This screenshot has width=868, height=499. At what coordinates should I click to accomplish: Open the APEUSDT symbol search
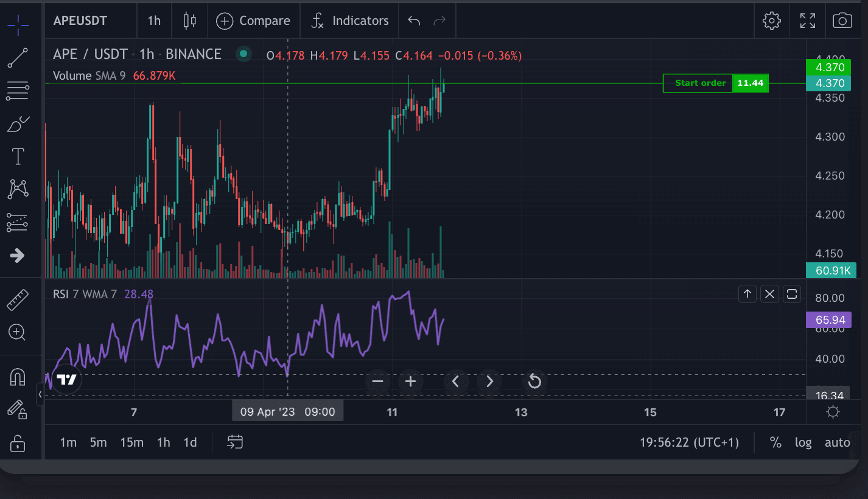coord(80,21)
